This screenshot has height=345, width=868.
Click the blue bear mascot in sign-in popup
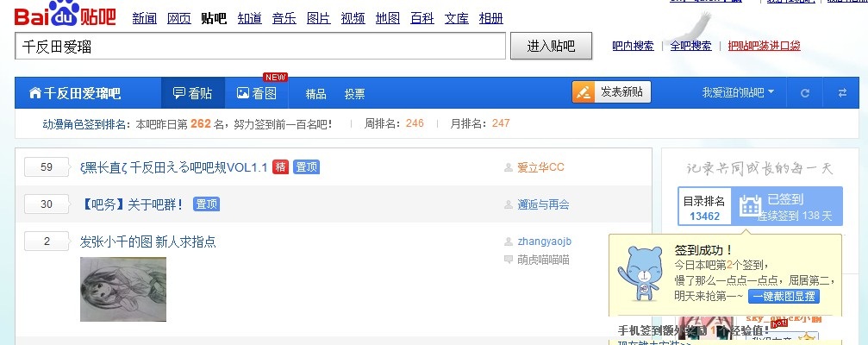(x=640, y=273)
